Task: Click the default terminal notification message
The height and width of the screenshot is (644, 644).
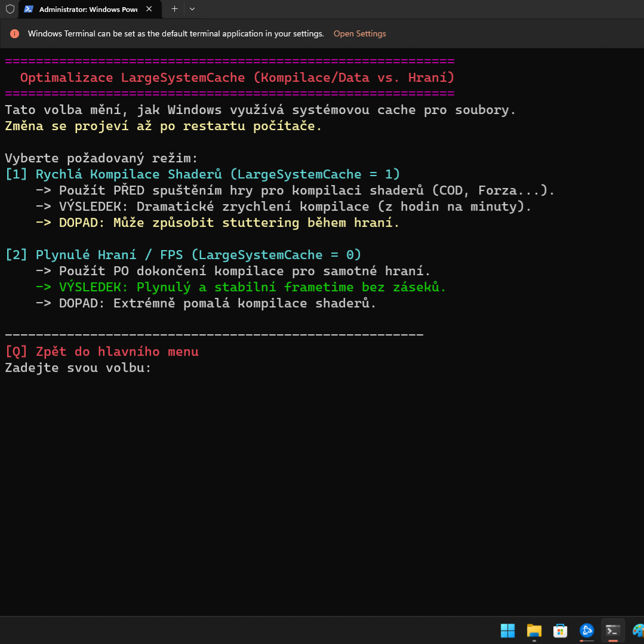Action: click(x=175, y=34)
